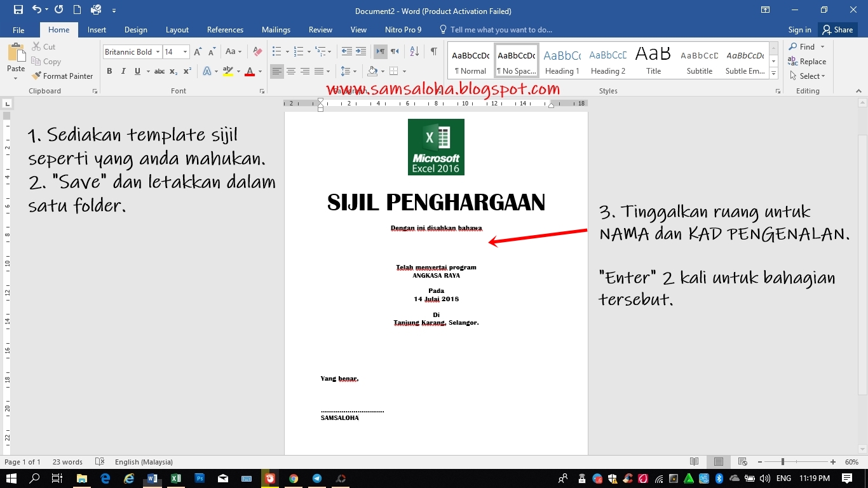Expand the font size dropdown
This screenshot has width=868, height=488.
click(184, 51)
